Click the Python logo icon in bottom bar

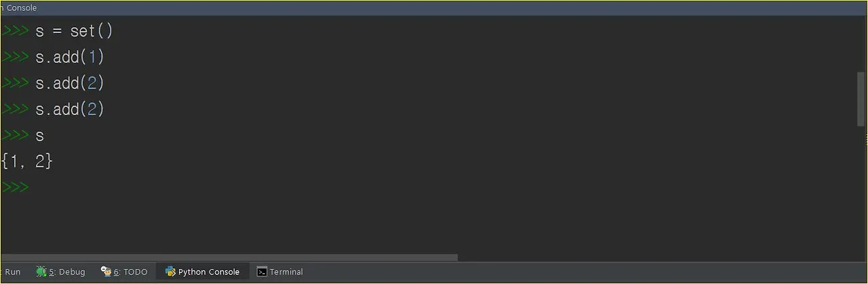[170, 271]
